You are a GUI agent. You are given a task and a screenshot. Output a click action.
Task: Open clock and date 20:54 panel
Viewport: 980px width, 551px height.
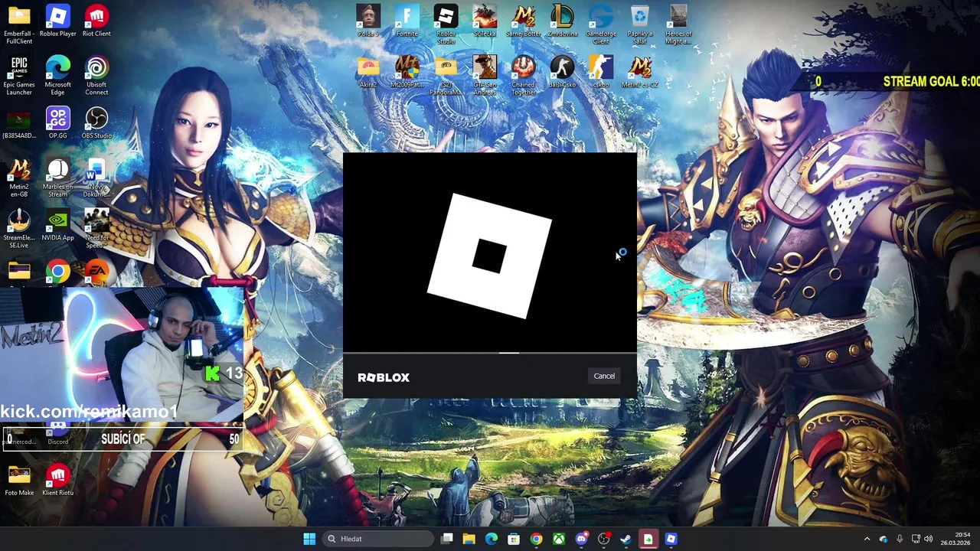point(955,539)
